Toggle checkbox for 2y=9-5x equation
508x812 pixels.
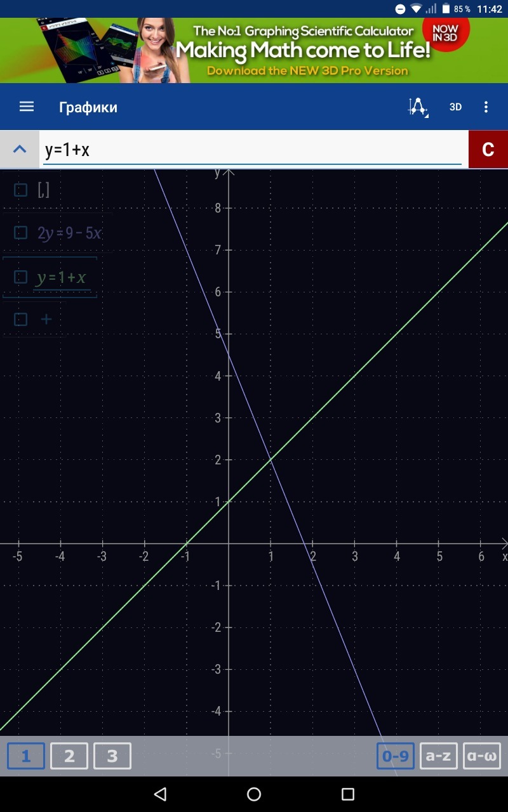coord(21,233)
